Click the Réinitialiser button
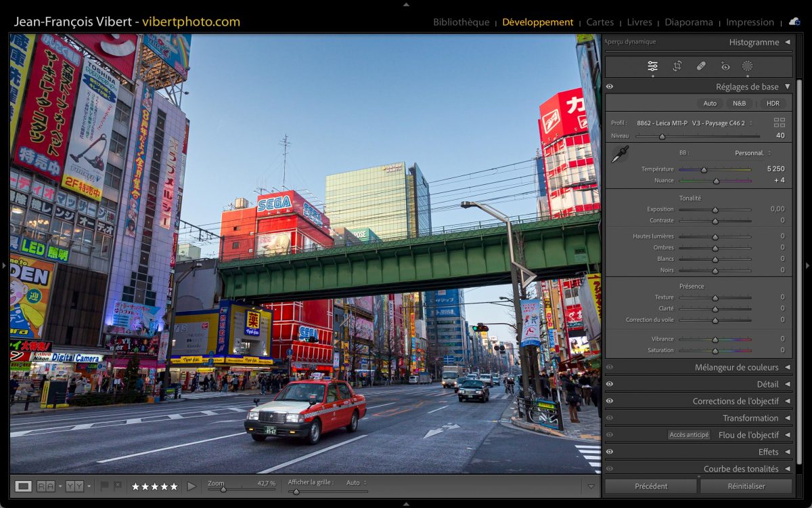 pos(746,486)
